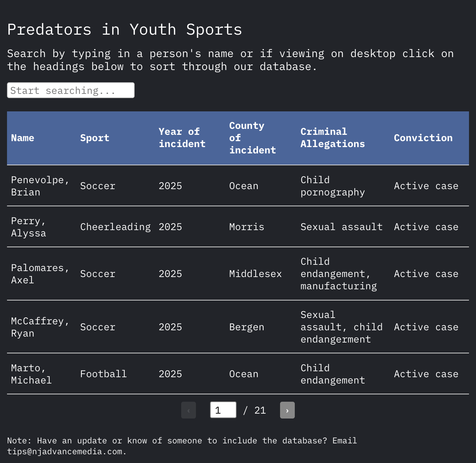The width and height of the screenshot is (476, 463).
Task: Sort by Criminal Allegations heading
Action: (333, 138)
